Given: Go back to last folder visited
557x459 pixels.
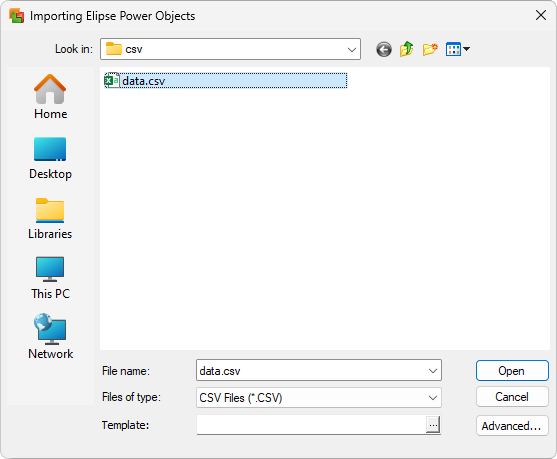Looking at the screenshot, I should pos(384,49).
